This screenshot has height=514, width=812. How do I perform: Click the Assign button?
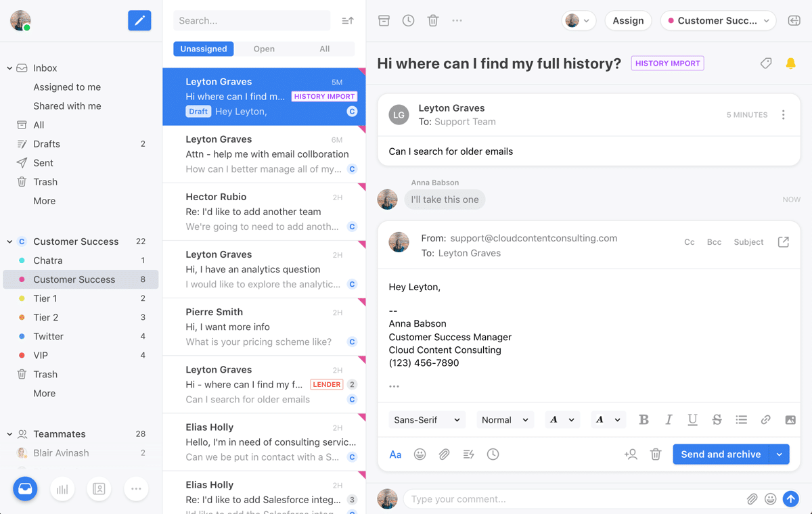click(628, 20)
